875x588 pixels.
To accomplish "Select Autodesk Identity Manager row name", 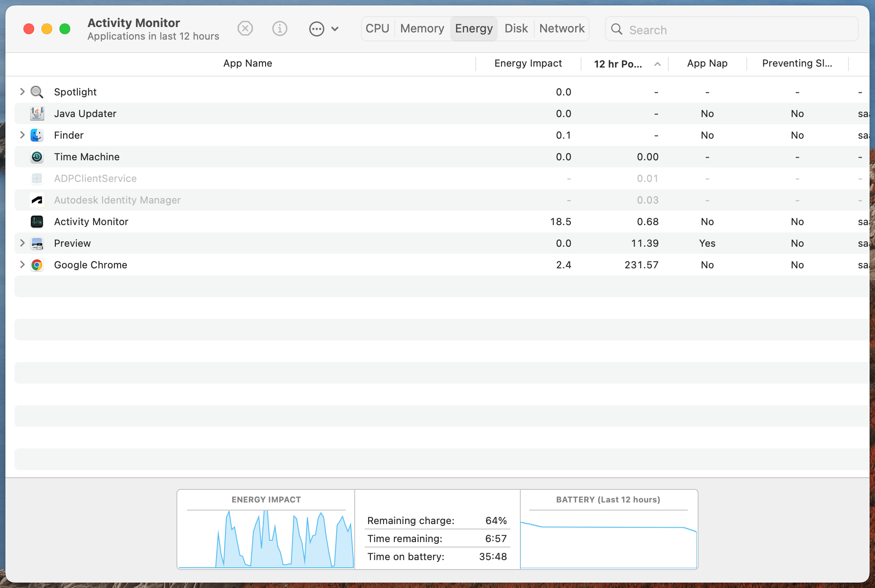I will [x=117, y=200].
